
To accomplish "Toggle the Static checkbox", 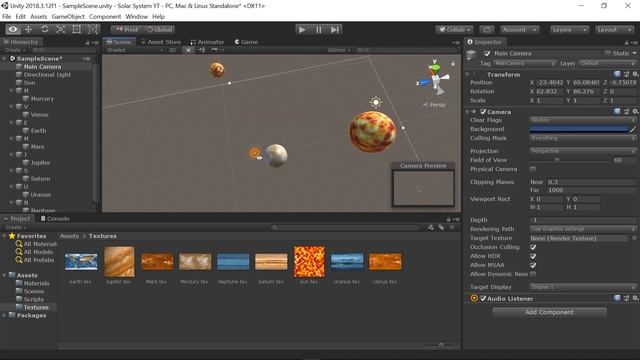I will [608, 53].
